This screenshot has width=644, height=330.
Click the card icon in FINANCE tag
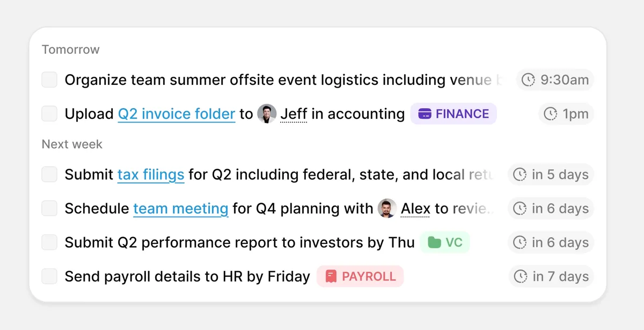(x=425, y=114)
